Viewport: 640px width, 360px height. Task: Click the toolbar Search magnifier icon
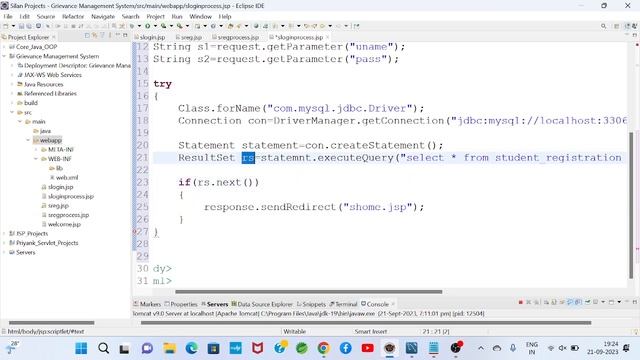point(603,26)
